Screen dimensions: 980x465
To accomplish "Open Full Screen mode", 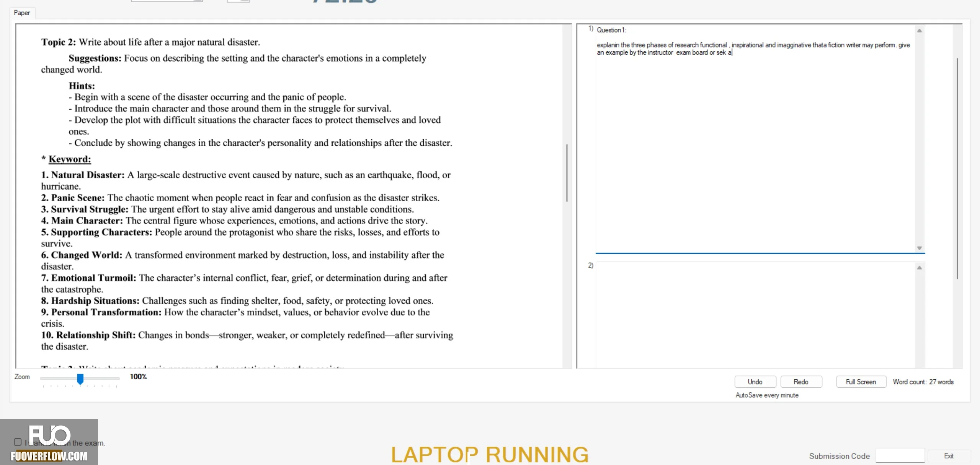I will tap(861, 382).
